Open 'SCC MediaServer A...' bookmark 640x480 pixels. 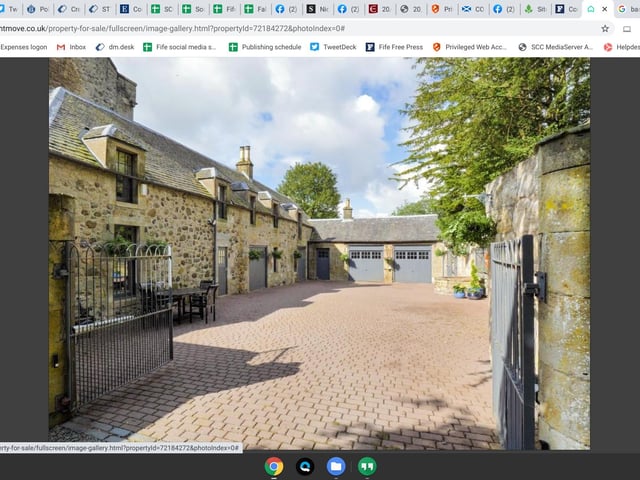pyautogui.click(x=556, y=47)
